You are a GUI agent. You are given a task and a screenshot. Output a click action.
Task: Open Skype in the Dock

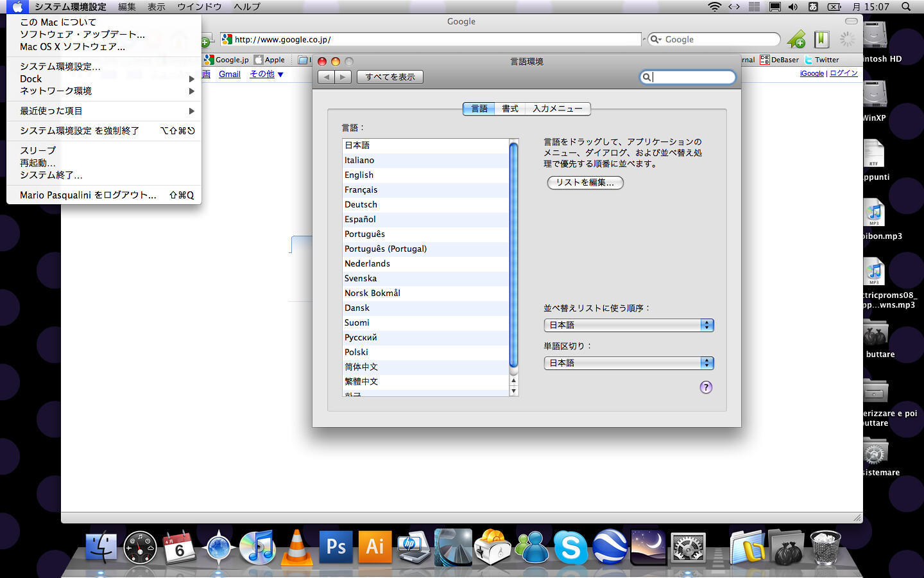tap(570, 548)
